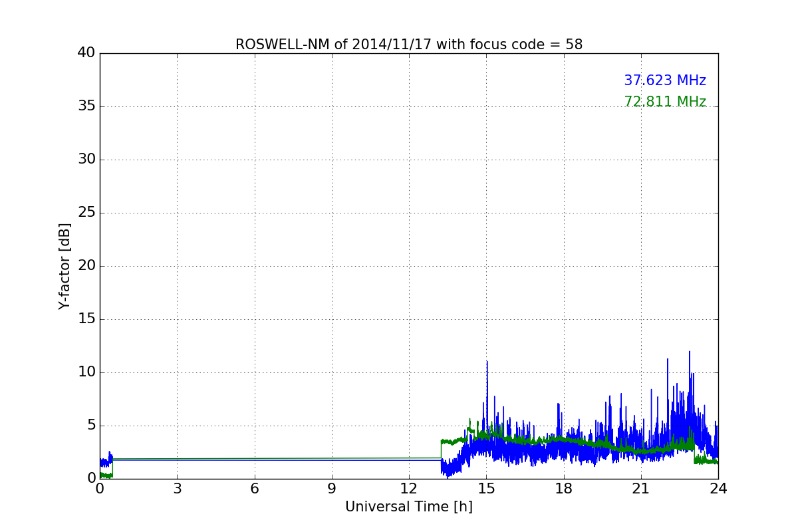Image resolution: width=798 pixels, height=532 pixels.
Task: Click the x-axis tick label '9'
Action: (x=332, y=489)
